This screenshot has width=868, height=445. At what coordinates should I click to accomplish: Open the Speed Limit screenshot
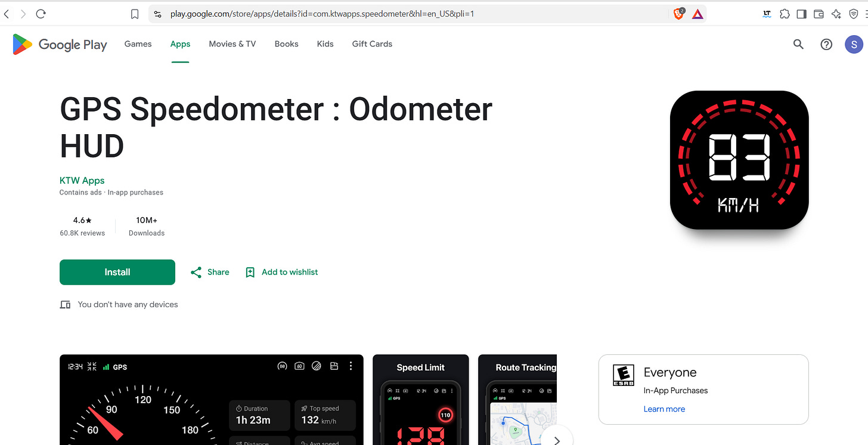click(421, 400)
